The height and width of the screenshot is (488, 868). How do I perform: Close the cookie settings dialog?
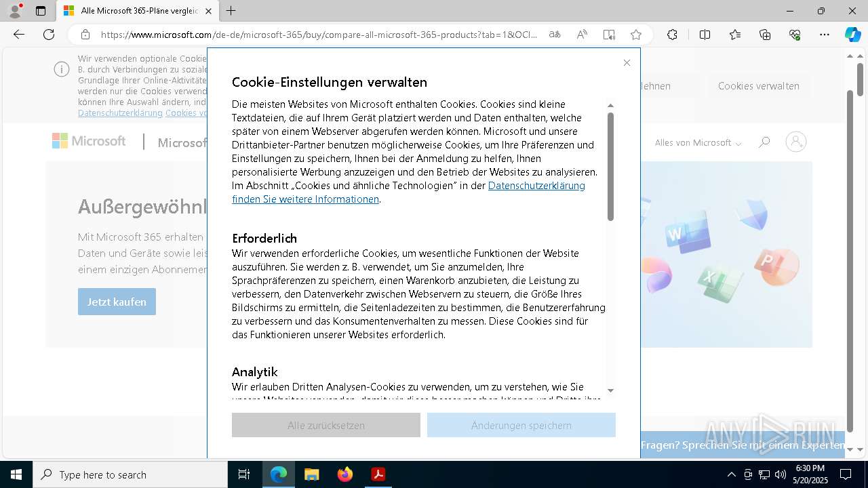click(x=627, y=63)
